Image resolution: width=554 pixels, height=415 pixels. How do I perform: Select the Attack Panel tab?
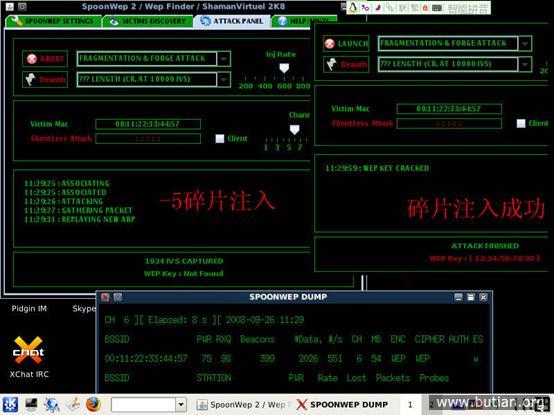pyautogui.click(x=232, y=21)
